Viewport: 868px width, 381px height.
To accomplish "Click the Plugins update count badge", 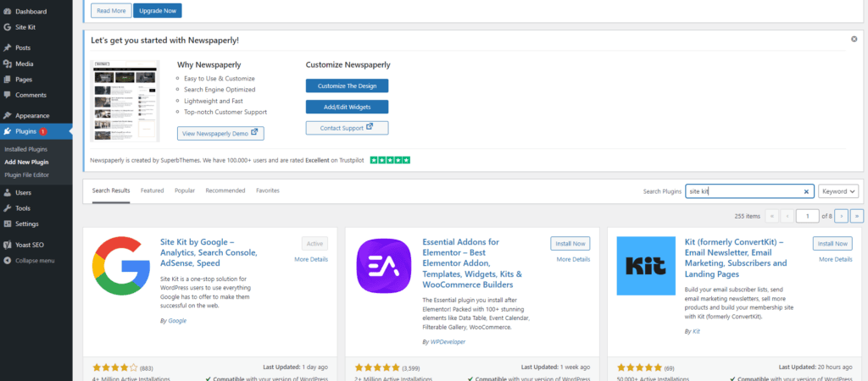I will (42, 131).
